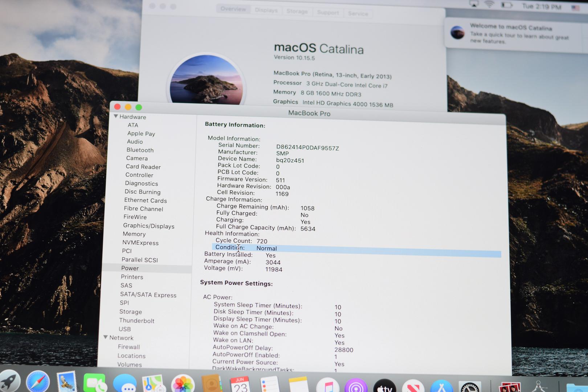Viewport: 588px width, 392px height.
Task: Select ATA in the Hardware list
Action: [x=133, y=125]
